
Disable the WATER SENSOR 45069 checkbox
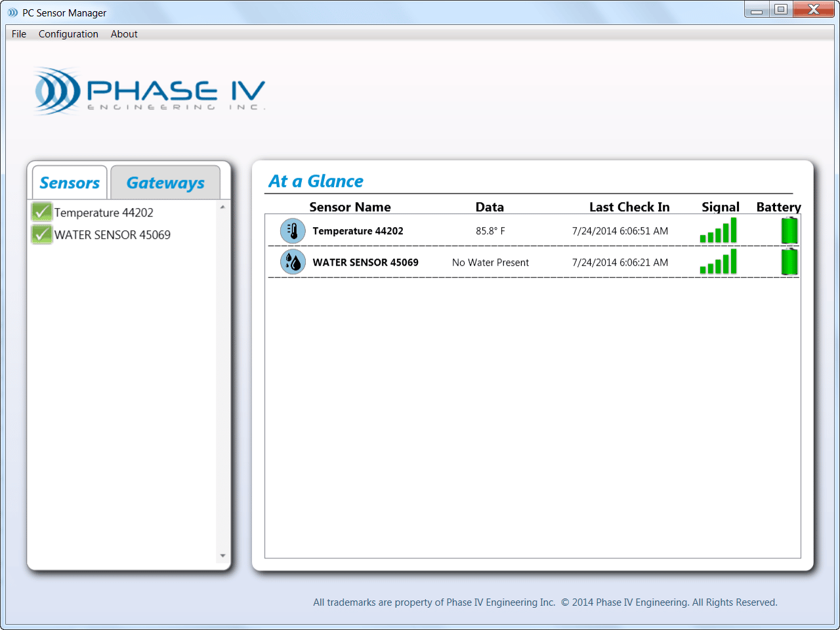pos(41,234)
